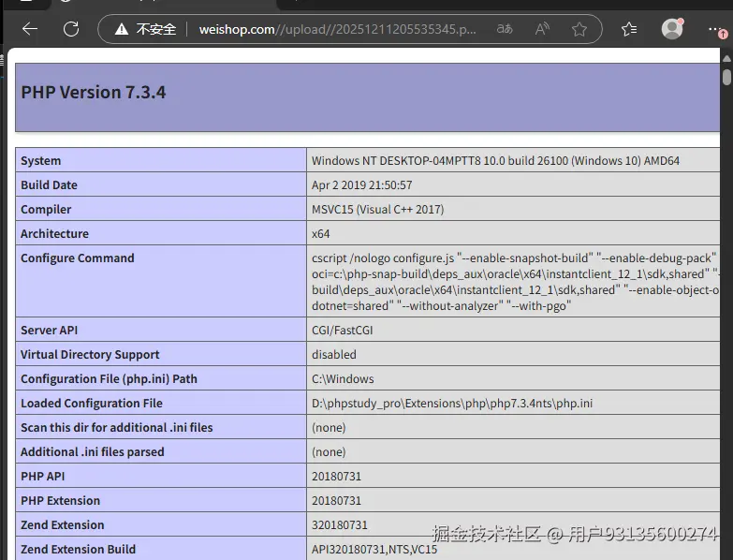733x560 pixels.
Task: Click the (none) value for Scan this dir
Action: point(329,427)
